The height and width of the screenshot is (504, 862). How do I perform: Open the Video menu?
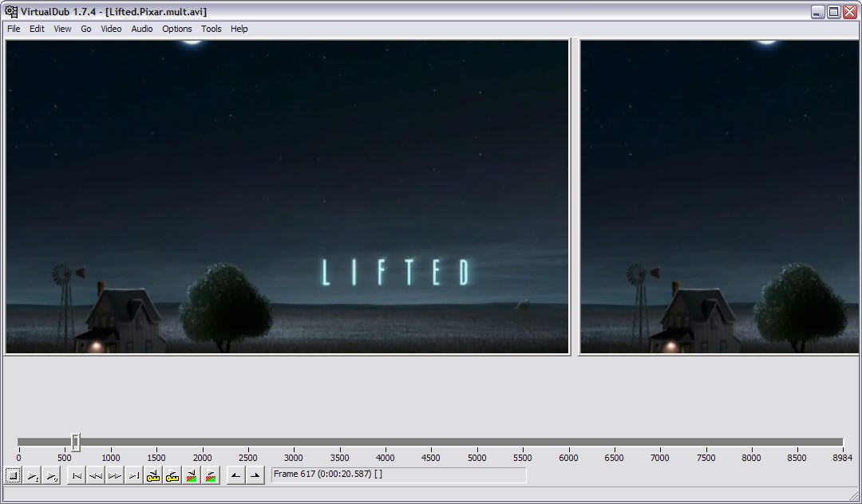click(x=111, y=29)
